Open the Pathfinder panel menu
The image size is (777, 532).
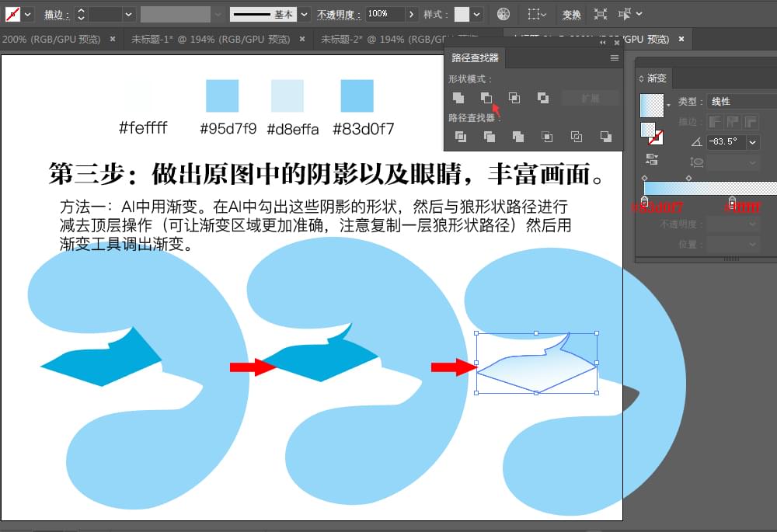pyautogui.click(x=615, y=58)
